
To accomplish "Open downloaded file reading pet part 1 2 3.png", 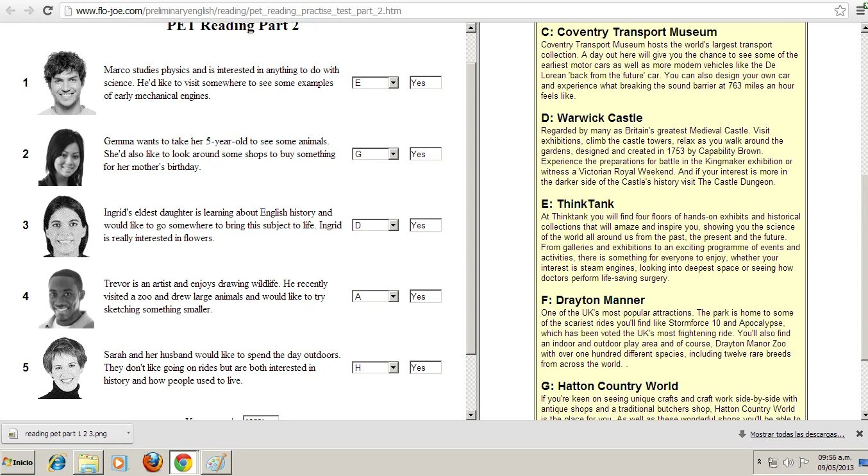I will point(62,434).
